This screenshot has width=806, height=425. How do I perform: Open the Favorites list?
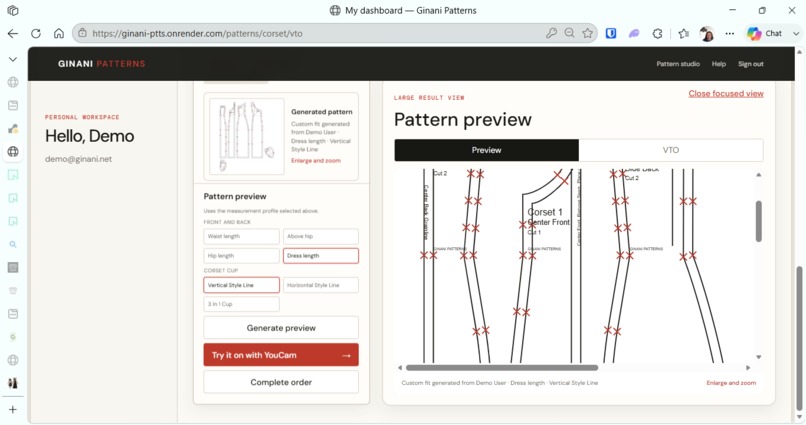click(683, 33)
